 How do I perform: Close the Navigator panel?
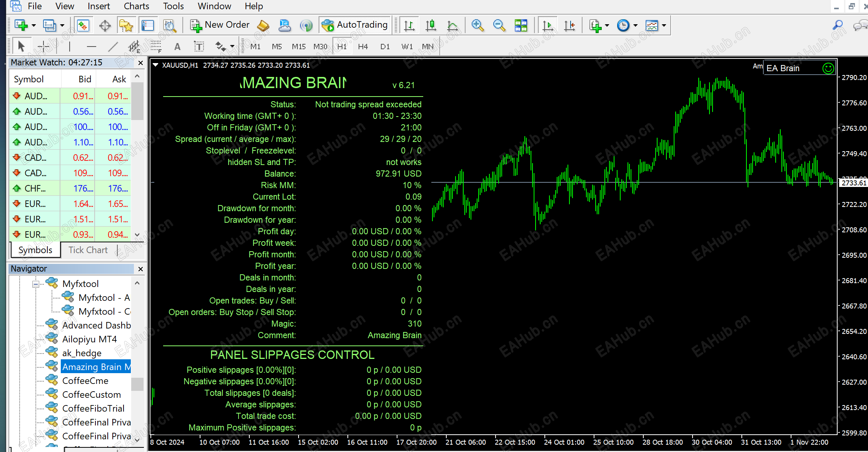coord(140,269)
